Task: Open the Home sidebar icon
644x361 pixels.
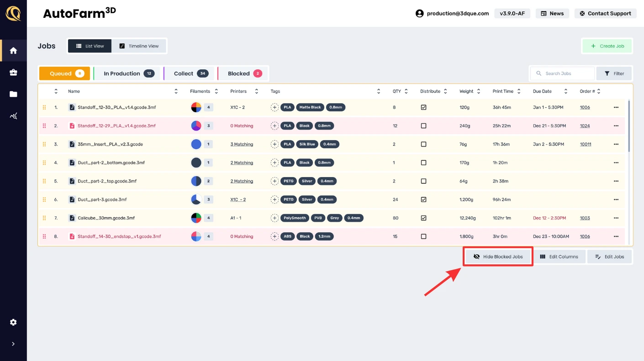Action: click(13, 51)
